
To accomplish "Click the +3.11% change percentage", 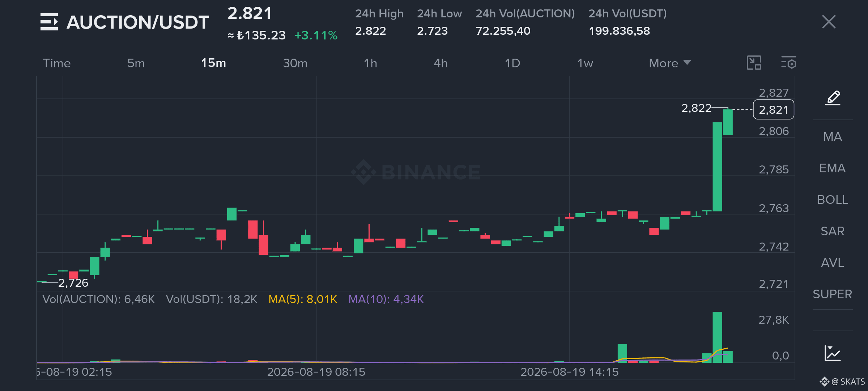I will (316, 35).
